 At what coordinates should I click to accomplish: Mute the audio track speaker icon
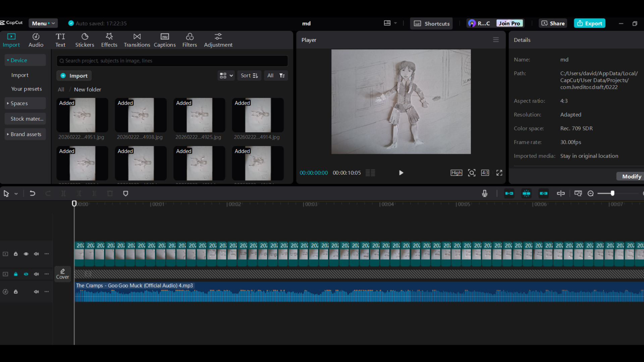pos(36,292)
